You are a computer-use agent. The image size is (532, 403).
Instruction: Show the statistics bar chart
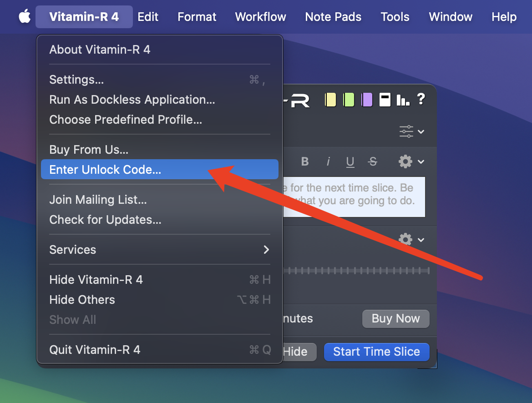pyautogui.click(x=403, y=100)
